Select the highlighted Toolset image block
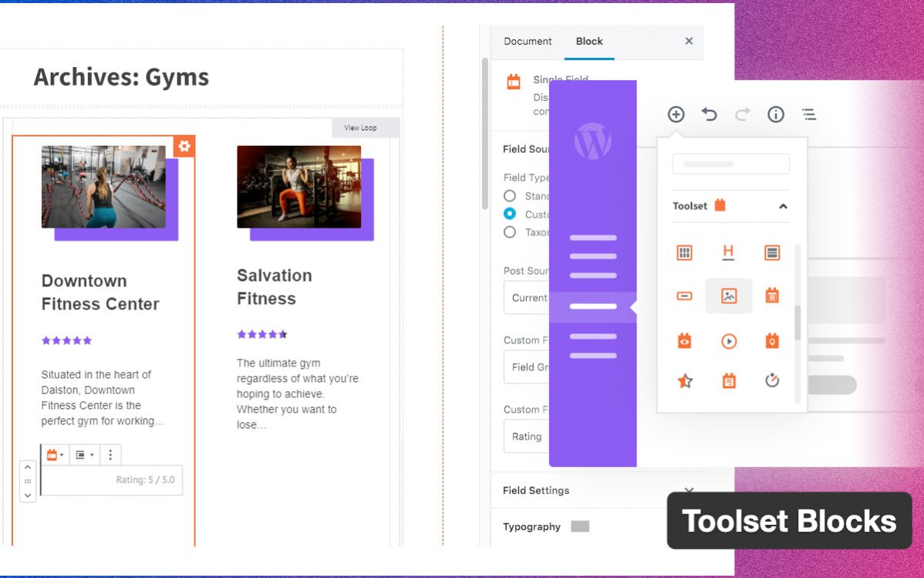Screen dimensions: 924x578 [729, 296]
